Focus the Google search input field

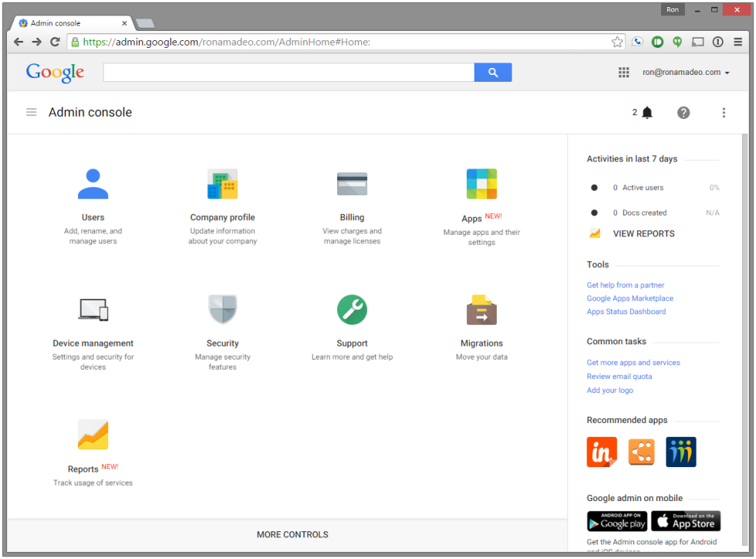click(289, 73)
